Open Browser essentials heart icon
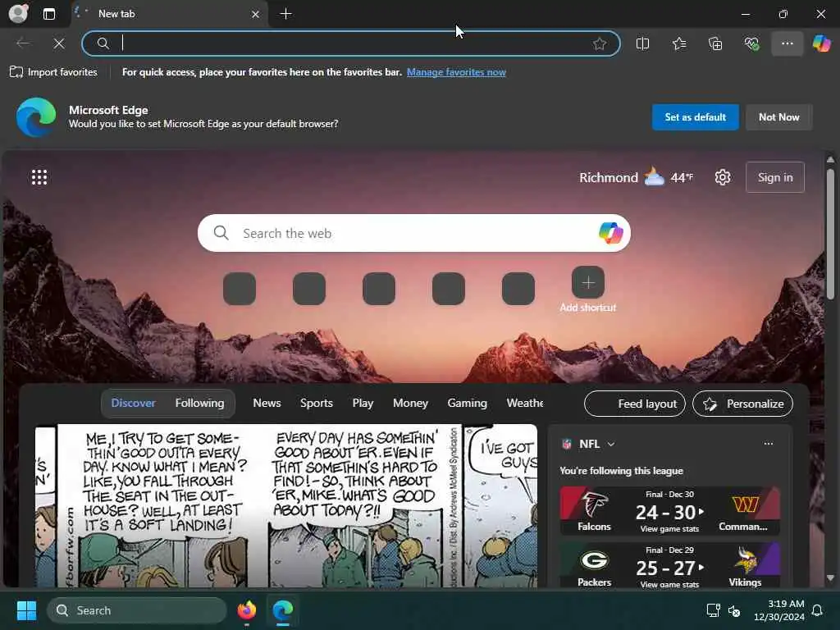The width and height of the screenshot is (840, 630). click(751, 43)
